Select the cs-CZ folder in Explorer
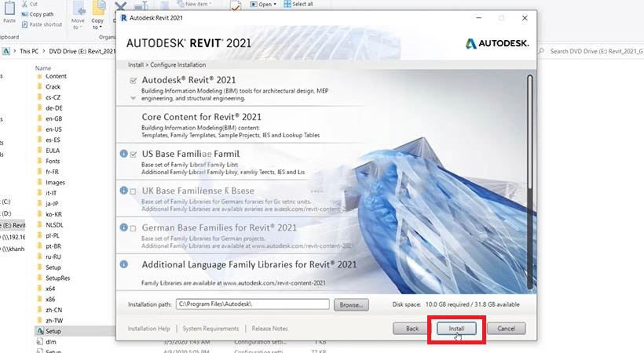The width and height of the screenshot is (644, 353). pyautogui.click(x=53, y=98)
